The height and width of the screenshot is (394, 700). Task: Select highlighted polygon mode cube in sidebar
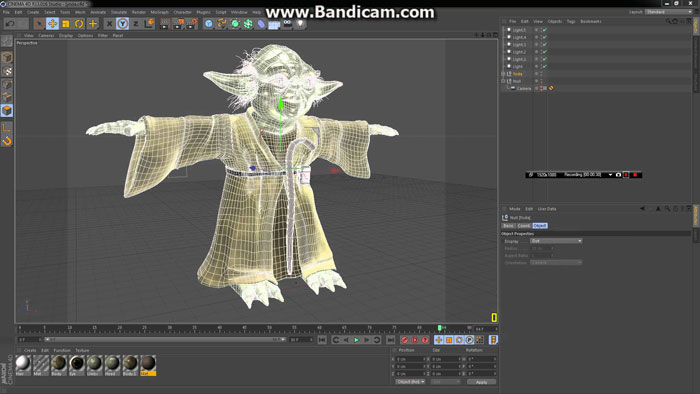coord(7,110)
